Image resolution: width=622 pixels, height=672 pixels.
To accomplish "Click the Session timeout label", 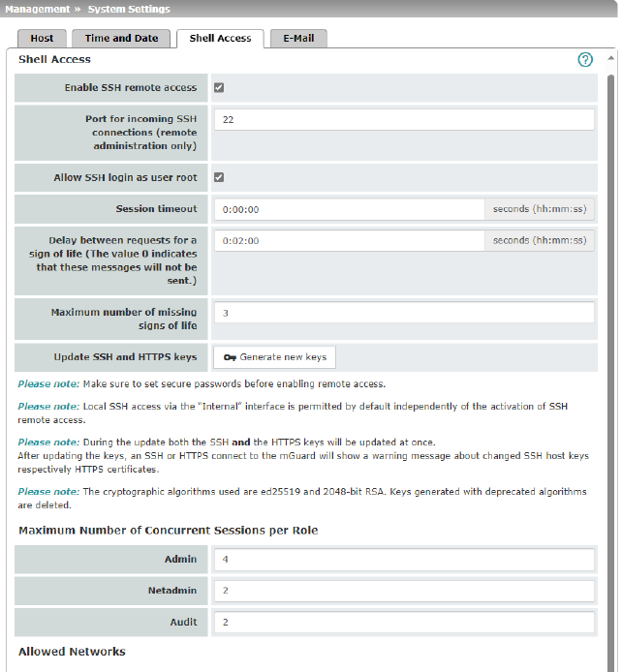I will (156, 209).
